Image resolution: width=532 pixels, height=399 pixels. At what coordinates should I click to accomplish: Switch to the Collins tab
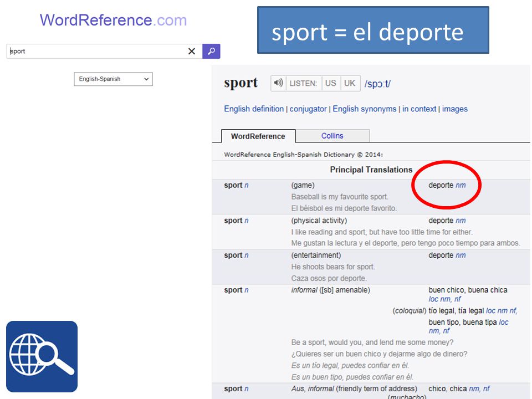[332, 136]
